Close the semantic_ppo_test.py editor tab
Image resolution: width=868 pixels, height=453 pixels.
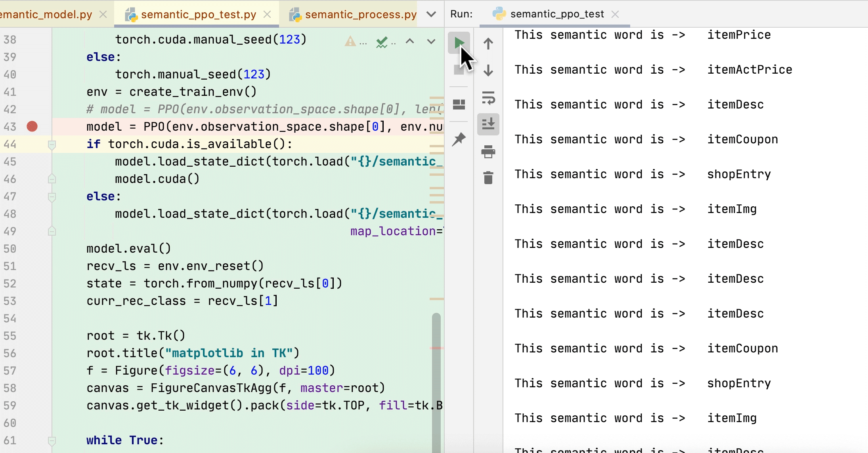[268, 14]
